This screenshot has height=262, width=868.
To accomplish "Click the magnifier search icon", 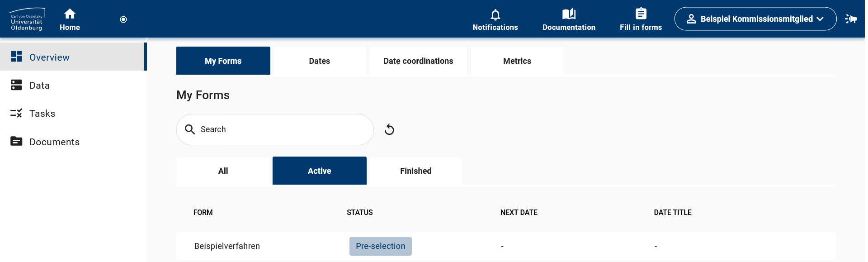I will [x=190, y=129].
